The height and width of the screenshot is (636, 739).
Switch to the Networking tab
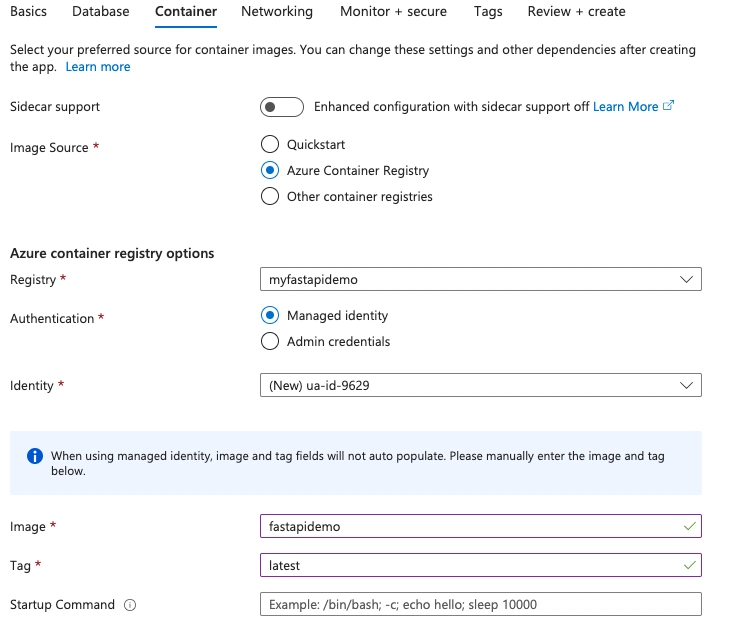coord(277,11)
